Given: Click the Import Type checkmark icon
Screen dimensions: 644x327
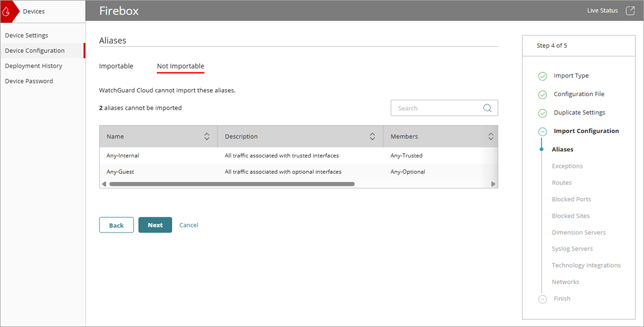Looking at the screenshot, I should coord(542,76).
